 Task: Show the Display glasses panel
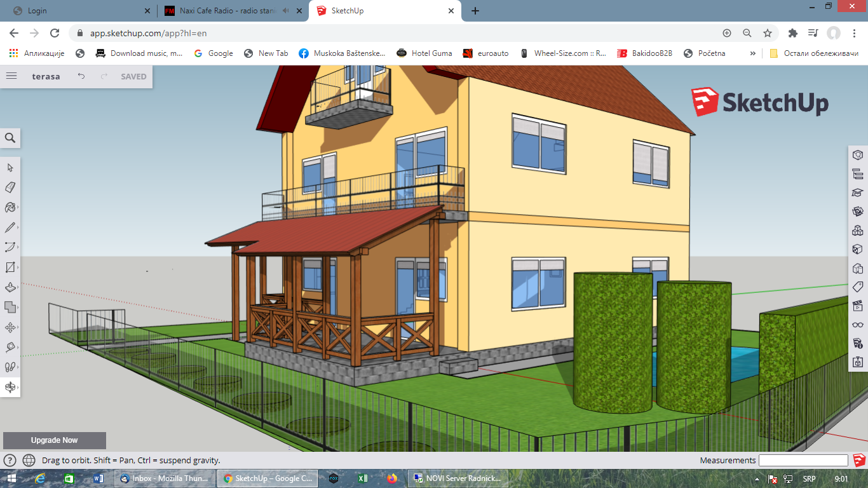point(857,325)
